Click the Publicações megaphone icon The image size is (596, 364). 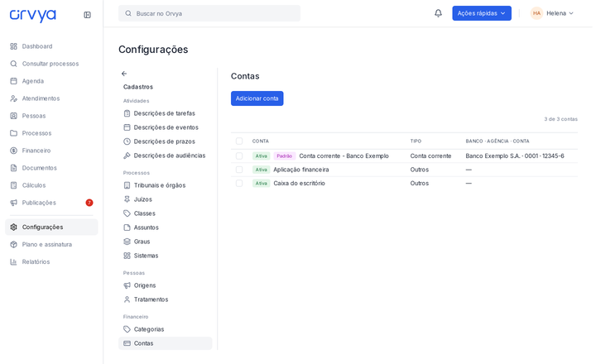pyautogui.click(x=14, y=203)
